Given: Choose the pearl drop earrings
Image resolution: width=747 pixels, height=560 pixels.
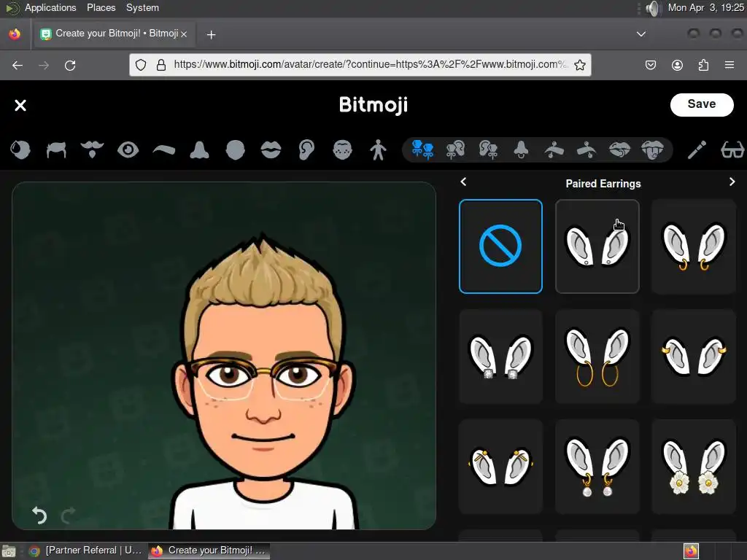Looking at the screenshot, I should [x=597, y=466].
